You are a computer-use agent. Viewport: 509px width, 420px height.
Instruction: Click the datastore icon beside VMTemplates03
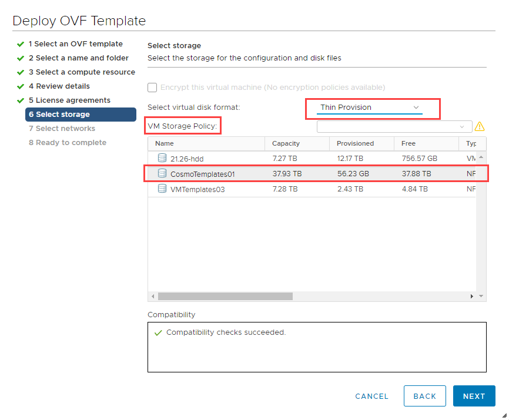162,189
